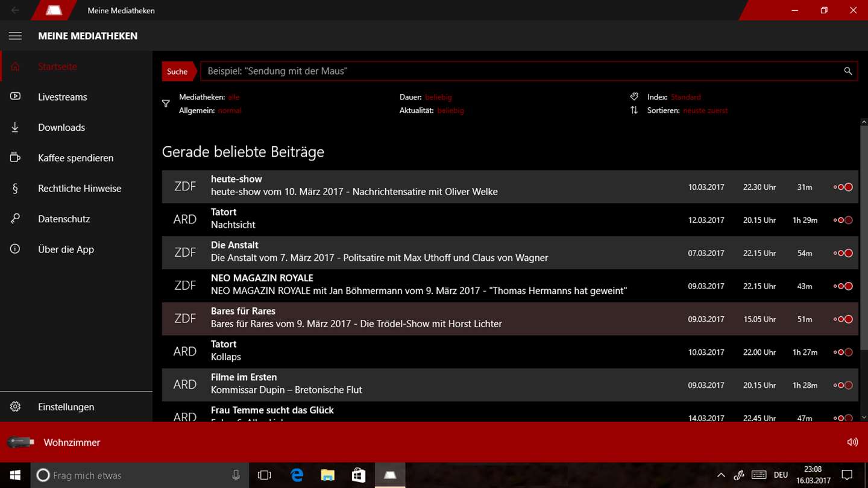Change the Aktualität filter value 'beliebig'
This screenshot has width=868, height=488.
click(x=451, y=110)
